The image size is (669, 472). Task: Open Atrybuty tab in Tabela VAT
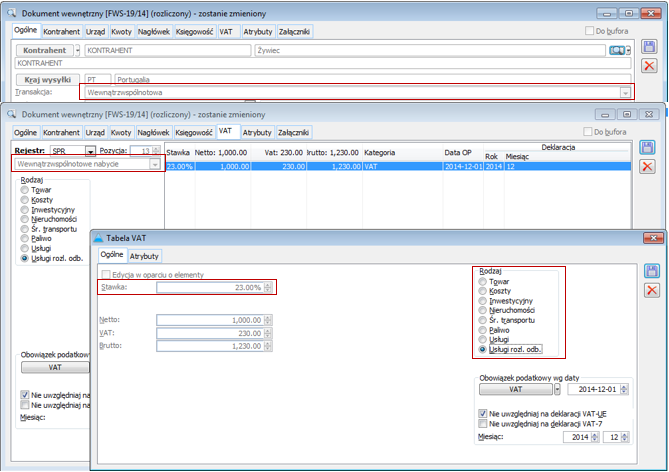coord(144,256)
